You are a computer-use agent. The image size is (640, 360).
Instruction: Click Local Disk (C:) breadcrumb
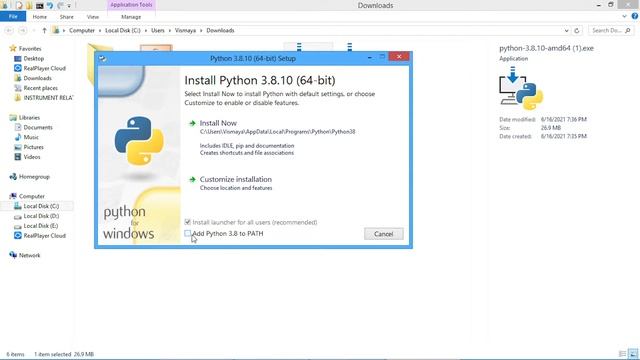[122, 31]
